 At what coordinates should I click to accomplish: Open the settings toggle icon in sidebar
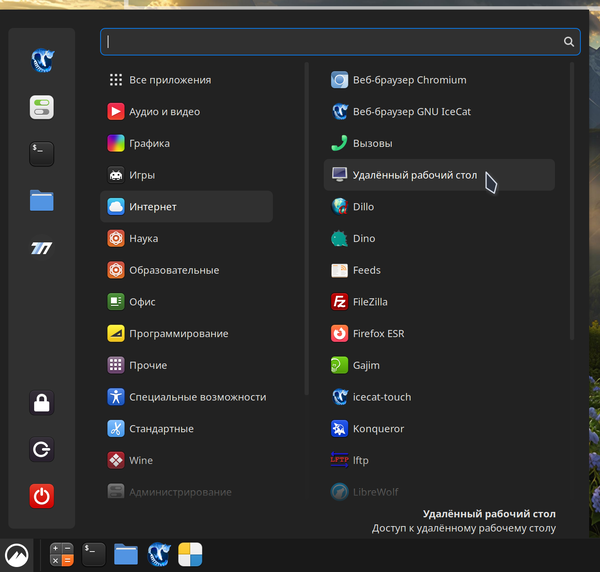point(42,107)
